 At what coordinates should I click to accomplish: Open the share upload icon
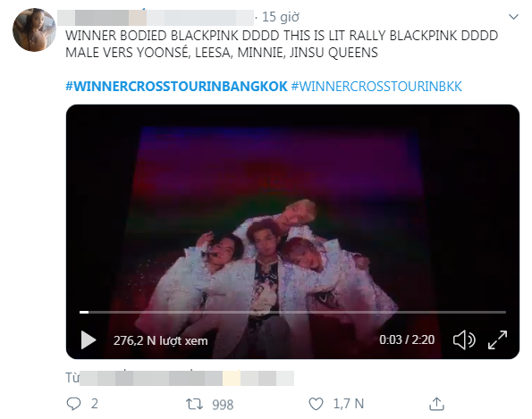[436, 404]
